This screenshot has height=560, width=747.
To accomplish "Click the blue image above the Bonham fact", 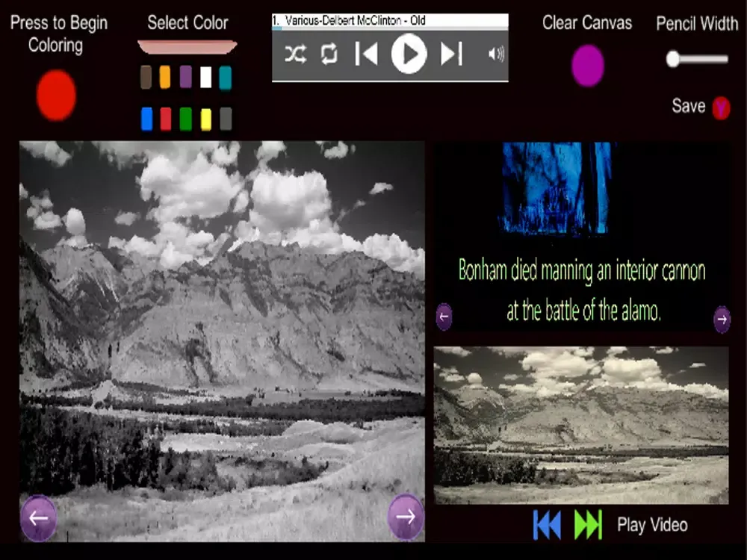I will point(557,188).
